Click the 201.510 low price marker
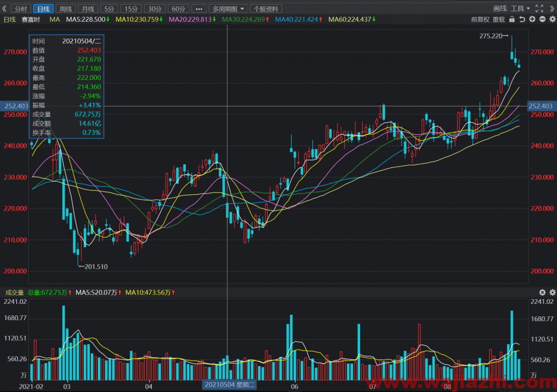This screenshot has width=557, height=392. (x=93, y=266)
